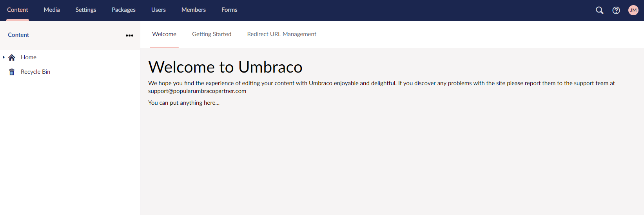644x215 pixels.
Task: Click the Home house icon
Action: click(x=12, y=58)
